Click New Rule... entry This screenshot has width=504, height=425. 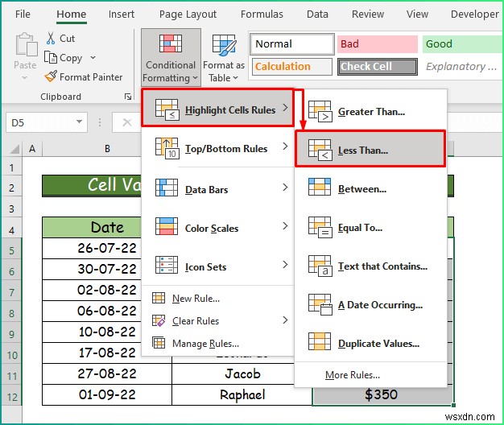tap(217, 298)
